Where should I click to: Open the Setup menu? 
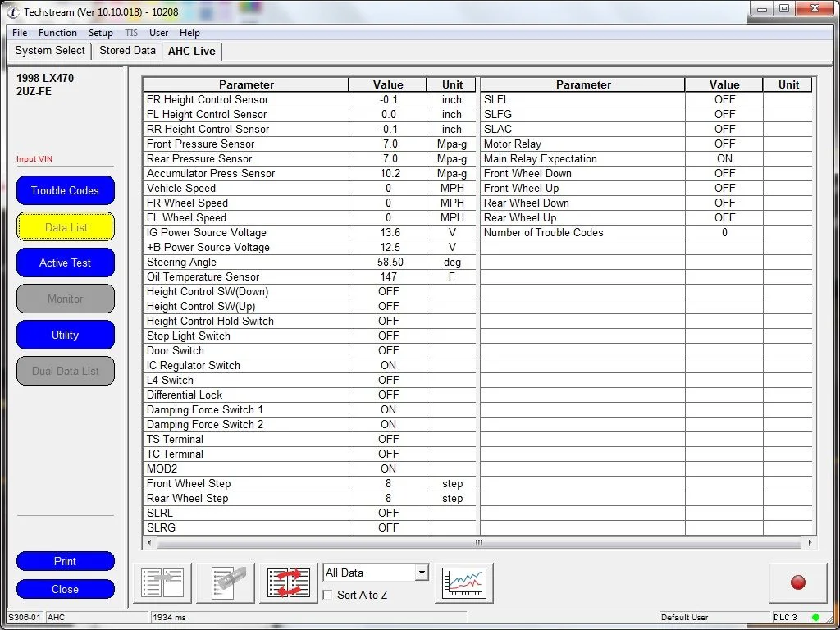101,33
